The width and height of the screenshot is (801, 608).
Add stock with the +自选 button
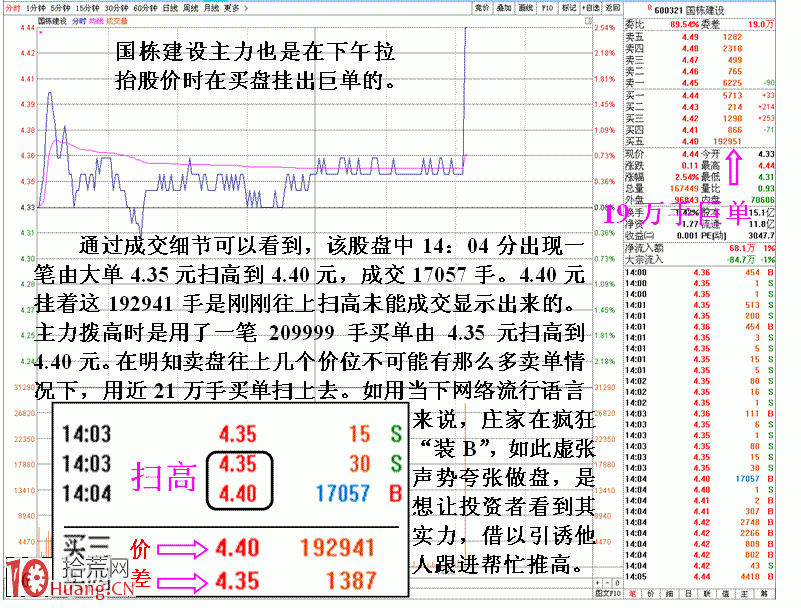click(591, 8)
